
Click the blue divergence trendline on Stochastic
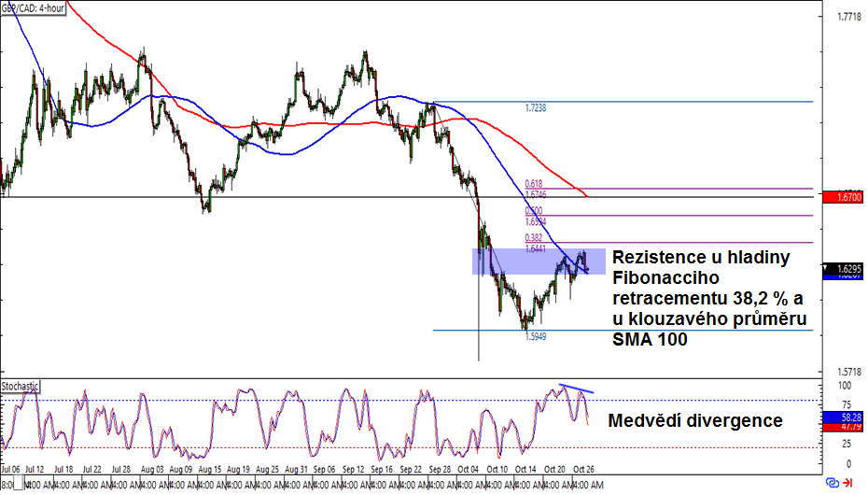pyautogui.click(x=576, y=389)
